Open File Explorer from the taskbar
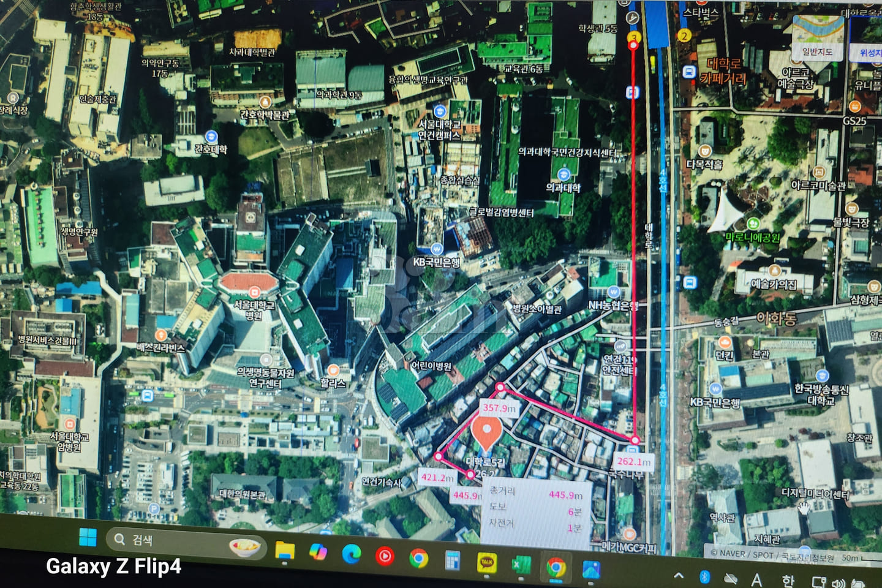 coord(285,550)
